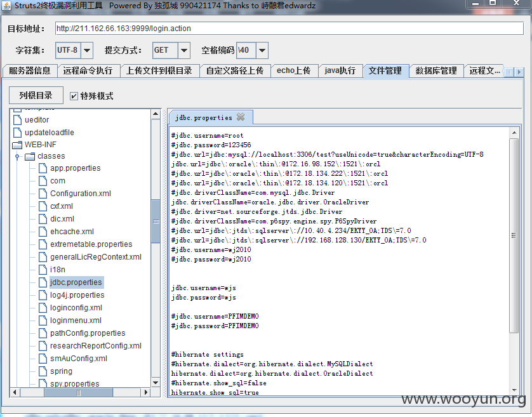Click editor scroll down arrow
Screen dimensions: 532x417
[x=514, y=390]
